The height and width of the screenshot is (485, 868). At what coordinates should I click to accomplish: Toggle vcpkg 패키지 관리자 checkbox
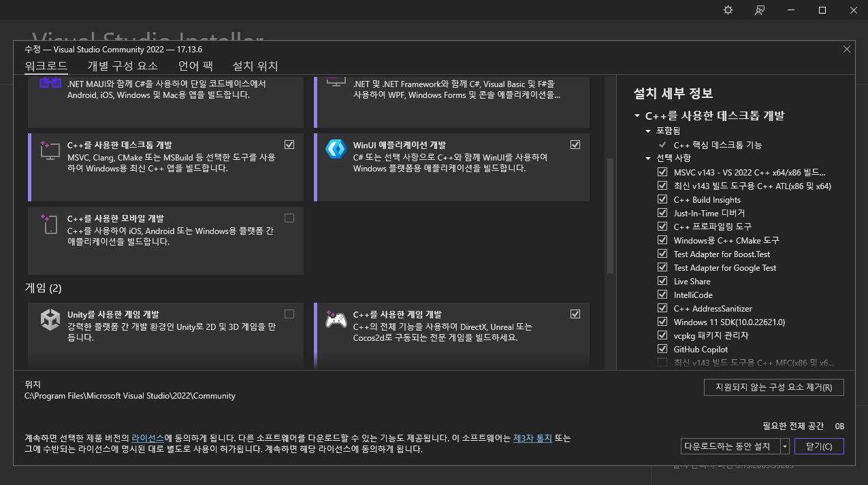(x=662, y=335)
